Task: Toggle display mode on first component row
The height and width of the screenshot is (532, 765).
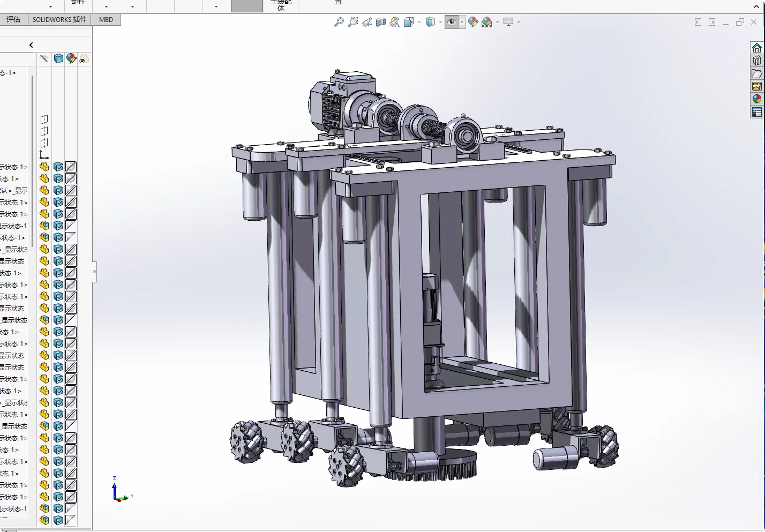Action: (x=58, y=167)
